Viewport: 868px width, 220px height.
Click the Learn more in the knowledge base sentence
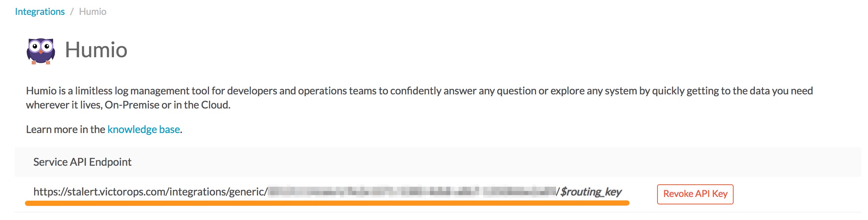coord(103,129)
